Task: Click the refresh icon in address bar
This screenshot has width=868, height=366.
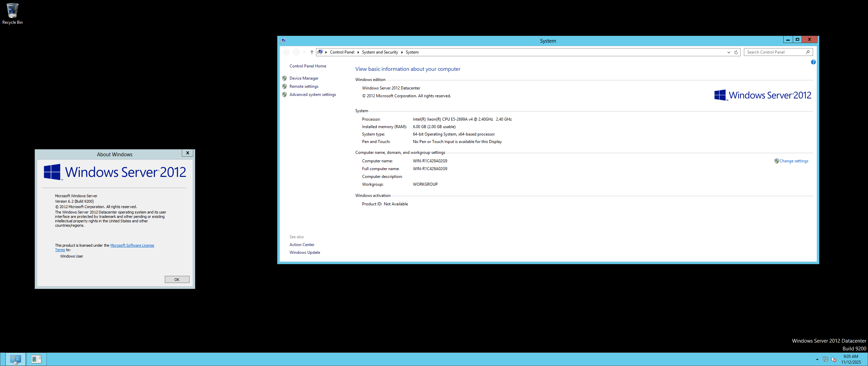Action: (736, 52)
